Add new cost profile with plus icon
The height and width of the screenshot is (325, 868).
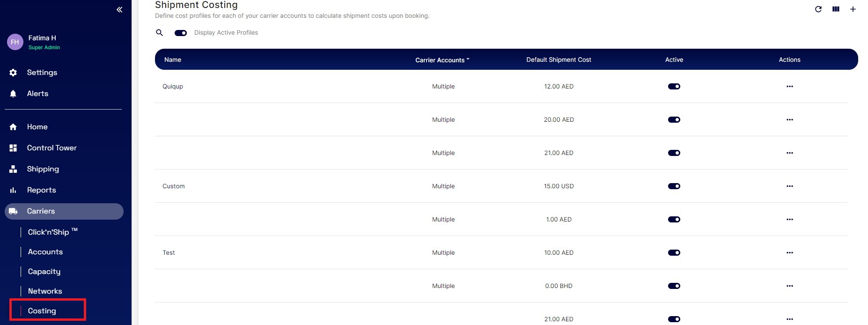[x=853, y=9]
